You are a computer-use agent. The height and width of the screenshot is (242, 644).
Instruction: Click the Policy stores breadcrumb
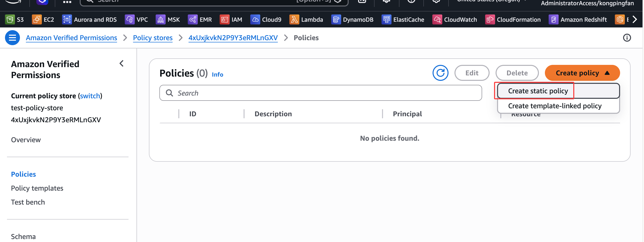coord(152,38)
